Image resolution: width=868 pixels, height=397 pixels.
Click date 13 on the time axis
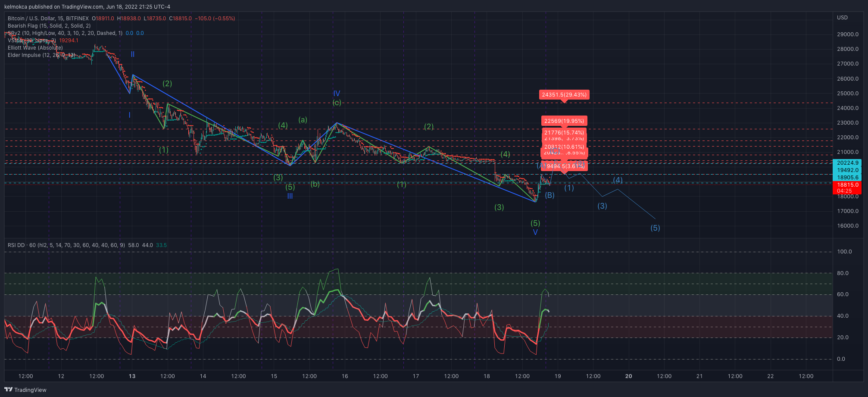pos(132,376)
